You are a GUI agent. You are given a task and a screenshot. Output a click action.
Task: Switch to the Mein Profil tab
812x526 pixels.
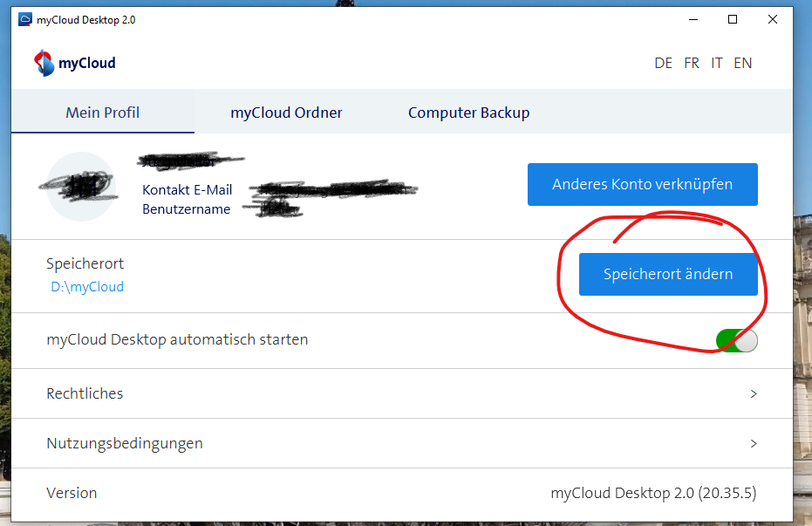pyautogui.click(x=102, y=113)
